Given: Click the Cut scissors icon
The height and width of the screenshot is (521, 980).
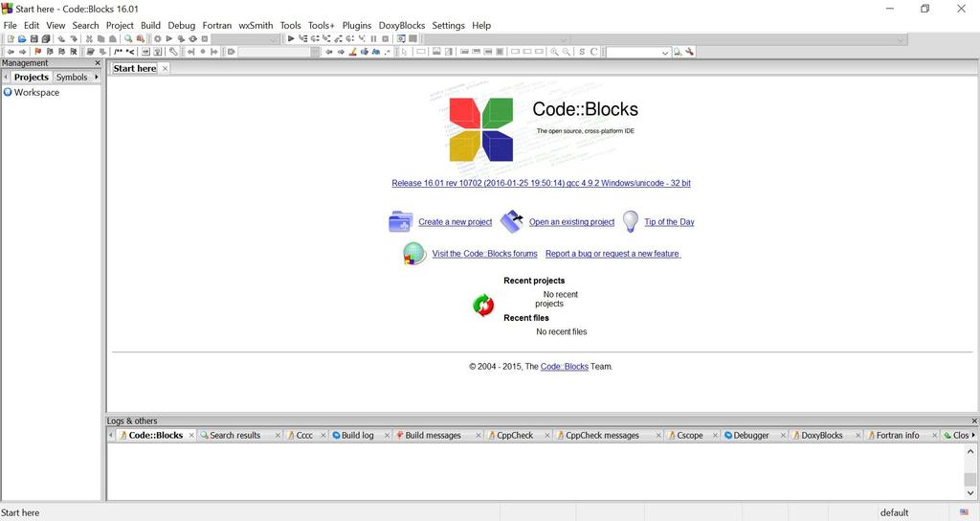Looking at the screenshot, I should click(x=89, y=38).
